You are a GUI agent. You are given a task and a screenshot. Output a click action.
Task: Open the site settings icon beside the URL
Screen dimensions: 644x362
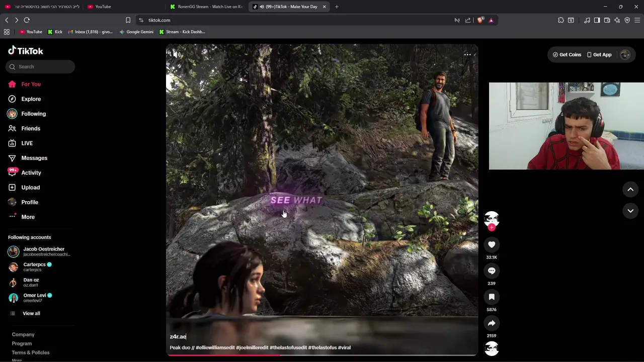coord(141,20)
